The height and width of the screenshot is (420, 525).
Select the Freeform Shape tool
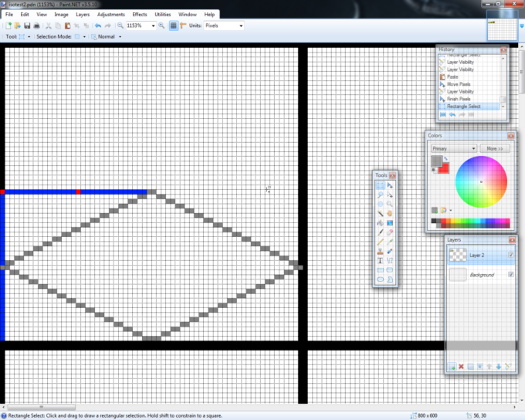(390, 279)
